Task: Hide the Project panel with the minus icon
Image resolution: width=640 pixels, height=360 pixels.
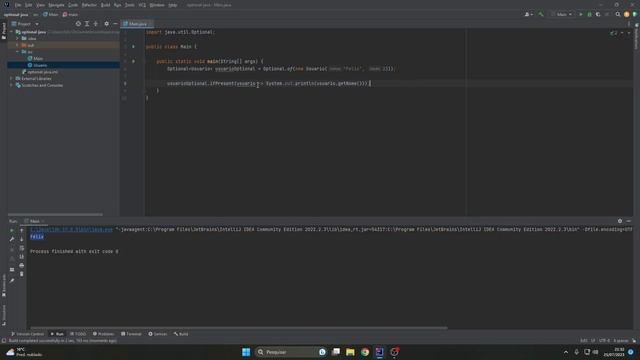Action: click(x=115, y=24)
